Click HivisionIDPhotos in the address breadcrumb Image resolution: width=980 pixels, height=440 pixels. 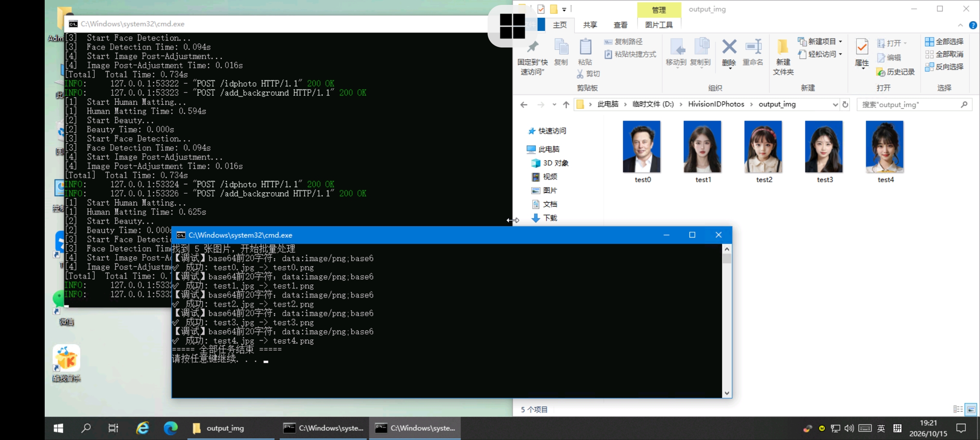[716, 104]
